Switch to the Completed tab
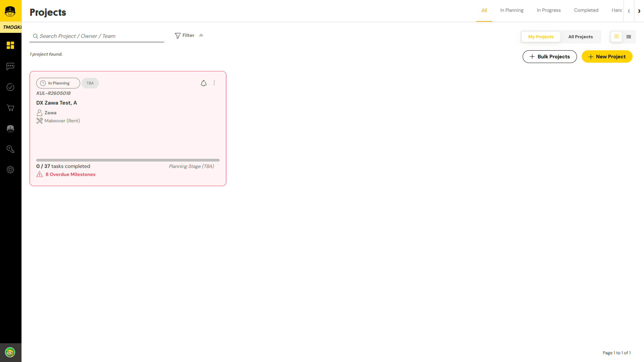 pos(586,10)
